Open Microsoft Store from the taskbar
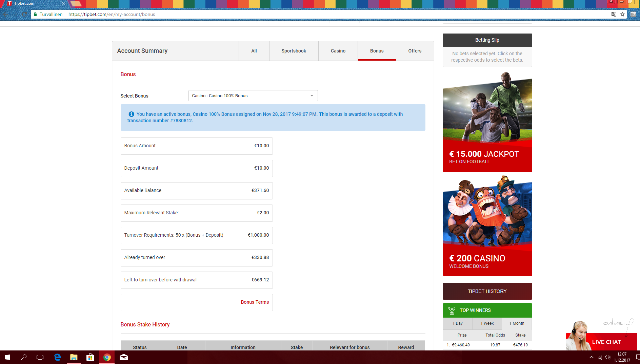 (90, 357)
